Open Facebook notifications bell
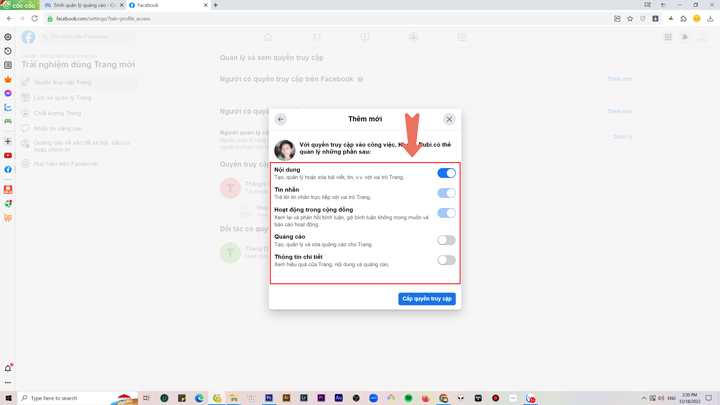Viewport: 720px width, 405px height. [x=685, y=37]
